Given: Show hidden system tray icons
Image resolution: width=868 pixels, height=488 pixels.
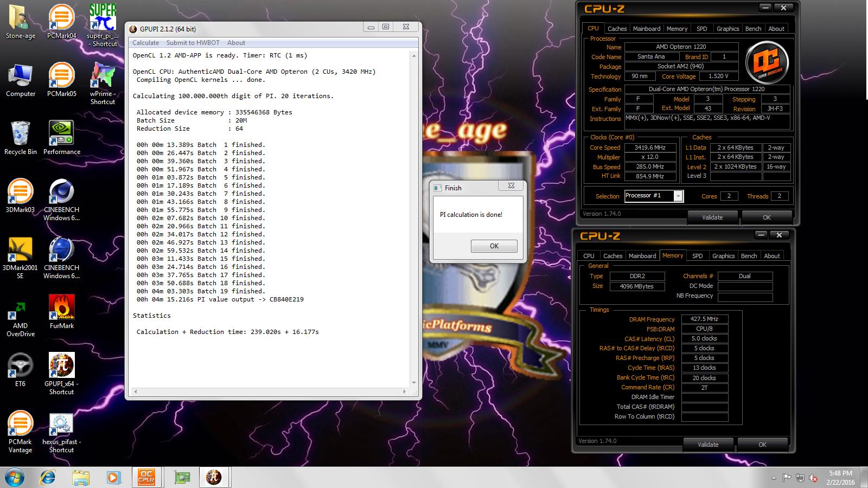Looking at the screenshot, I should coord(774,478).
